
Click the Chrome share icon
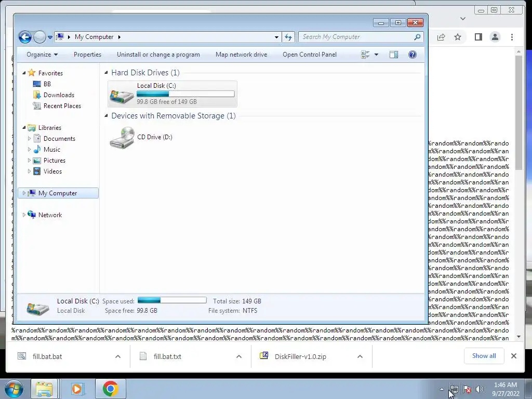441,37
